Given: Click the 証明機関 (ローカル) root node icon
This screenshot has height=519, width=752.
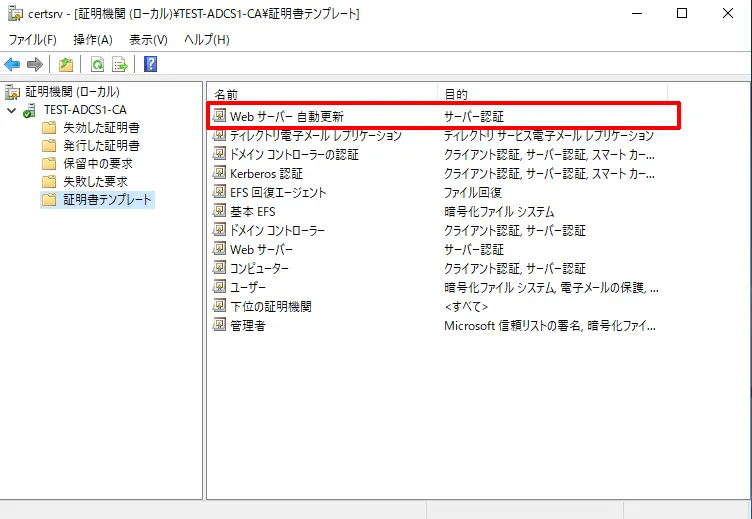Looking at the screenshot, I should (13, 92).
